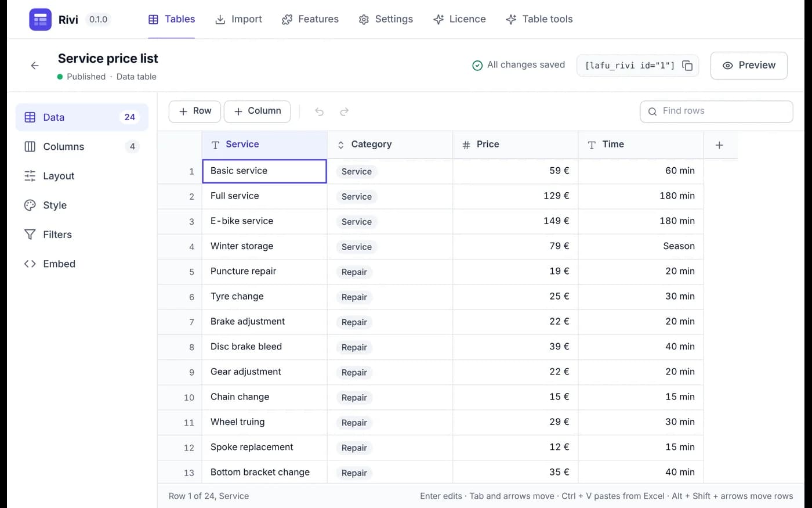Open the Layout section in sidebar
The height and width of the screenshot is (508, 812).
pos(82,176)
